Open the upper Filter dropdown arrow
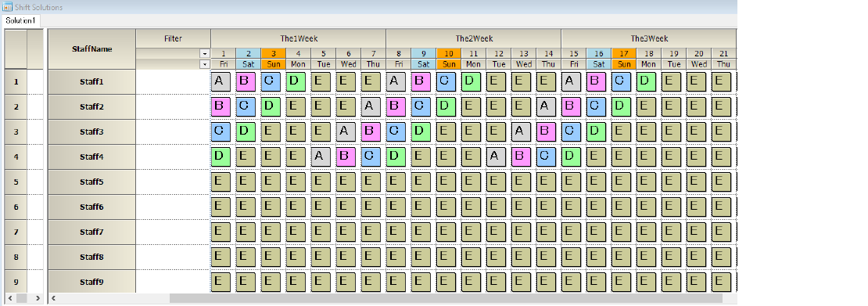 tap(205, 53)
